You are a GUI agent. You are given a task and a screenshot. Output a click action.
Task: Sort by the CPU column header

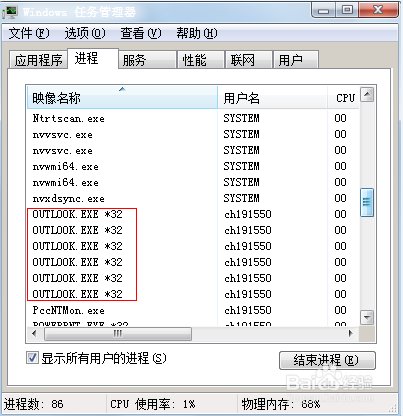tap(344, 97)
